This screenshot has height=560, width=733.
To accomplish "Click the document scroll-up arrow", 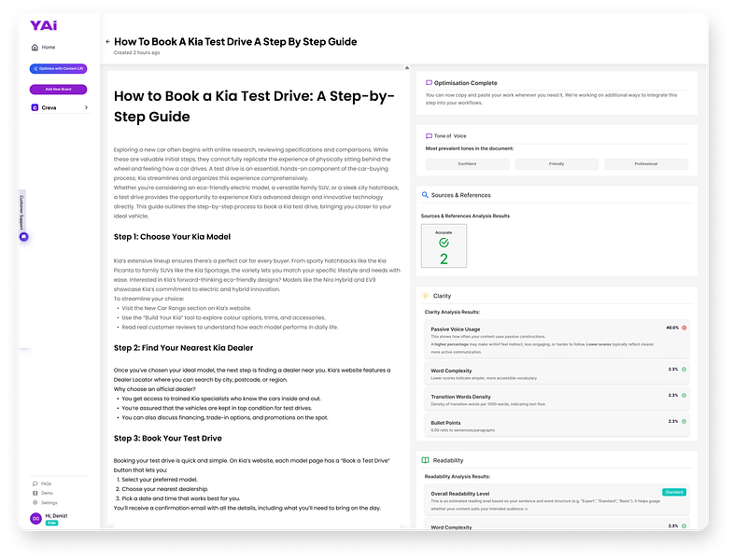I will tap(407, 68).
